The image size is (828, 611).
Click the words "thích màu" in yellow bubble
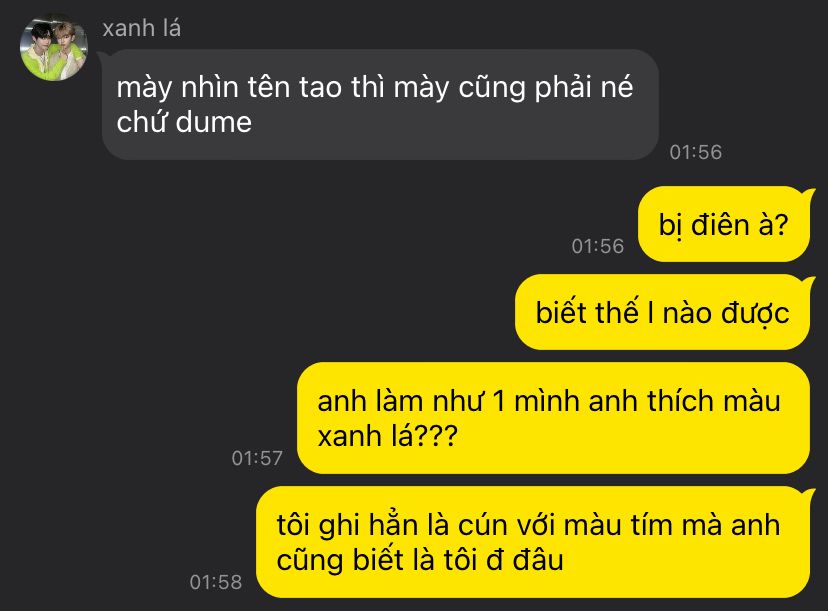coord(714,401)
